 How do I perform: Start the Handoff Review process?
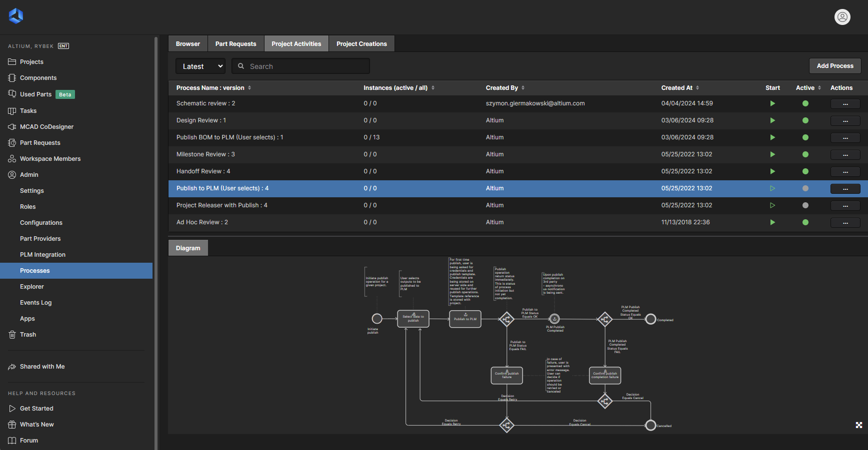tap(772, 171)
